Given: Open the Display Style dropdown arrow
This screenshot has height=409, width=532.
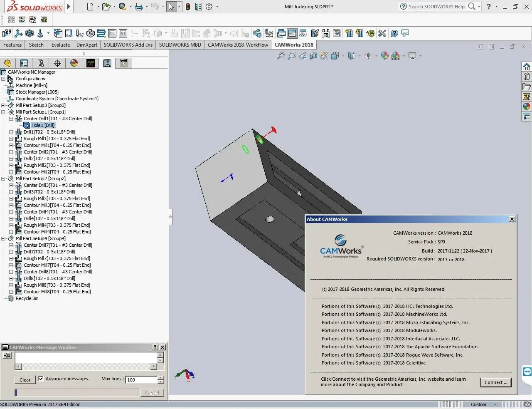Looking at the screenshot, I should point(360,56).
